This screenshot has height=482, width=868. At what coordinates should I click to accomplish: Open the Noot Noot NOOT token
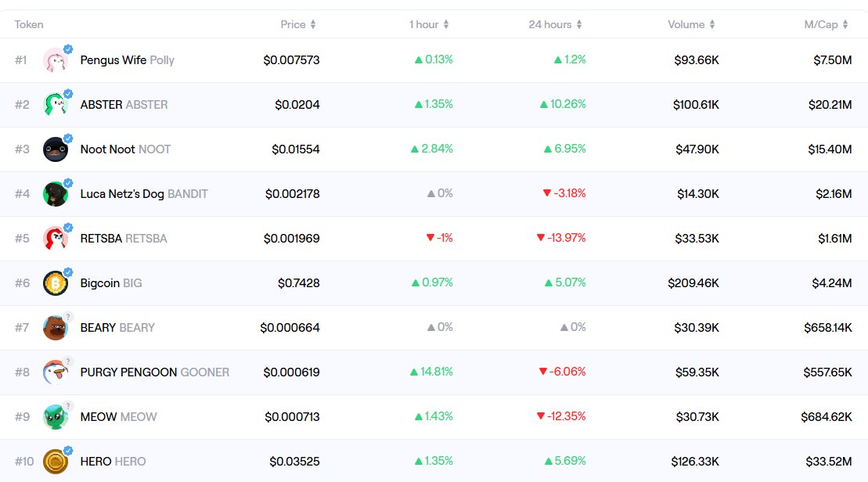pos(126,149)
